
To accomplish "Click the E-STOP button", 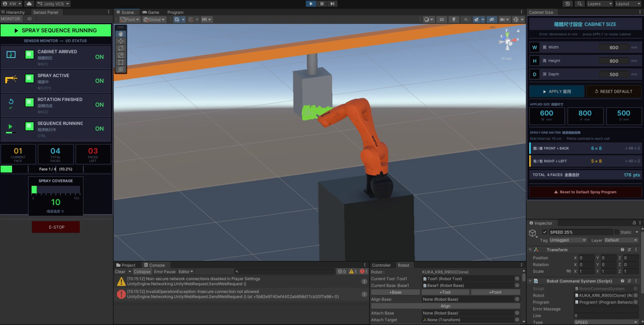I will 56,227.
